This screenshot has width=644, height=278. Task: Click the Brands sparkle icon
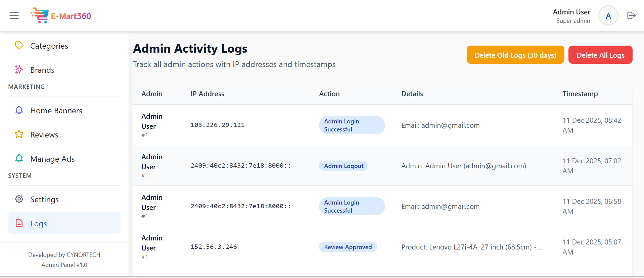[x=19, y=70]
